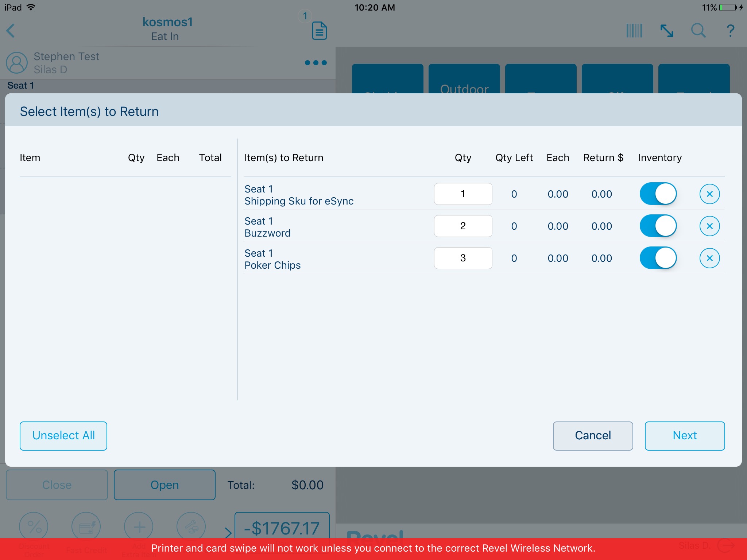Tap the 'Item(s) to Return' column header

point(284,157)
